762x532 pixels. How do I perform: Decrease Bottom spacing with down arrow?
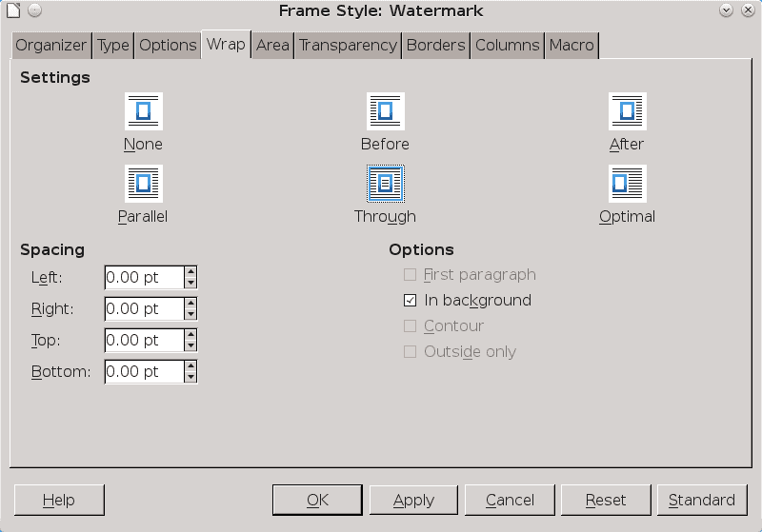pyautogui.click(x=191, y=377)
